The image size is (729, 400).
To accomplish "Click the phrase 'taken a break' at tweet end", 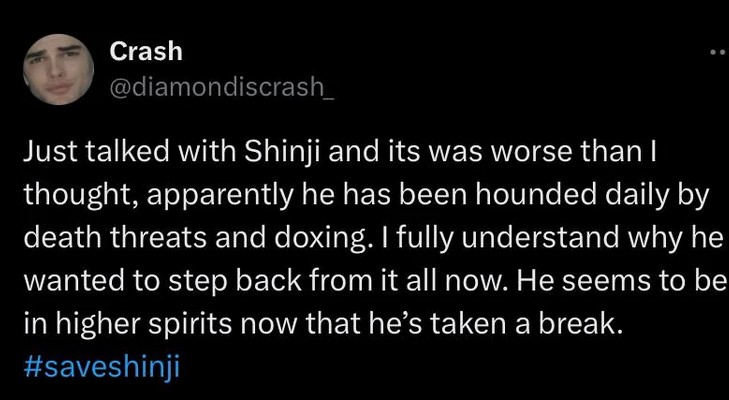I will point(526,324).
